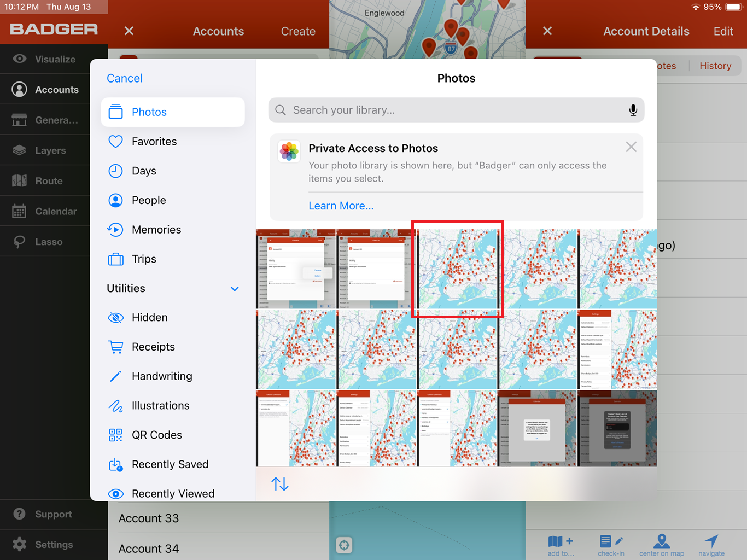Open Favorites in the picker sidebar
The width and height of the screenshot is (747, 560).
click(x=173, y=142)
